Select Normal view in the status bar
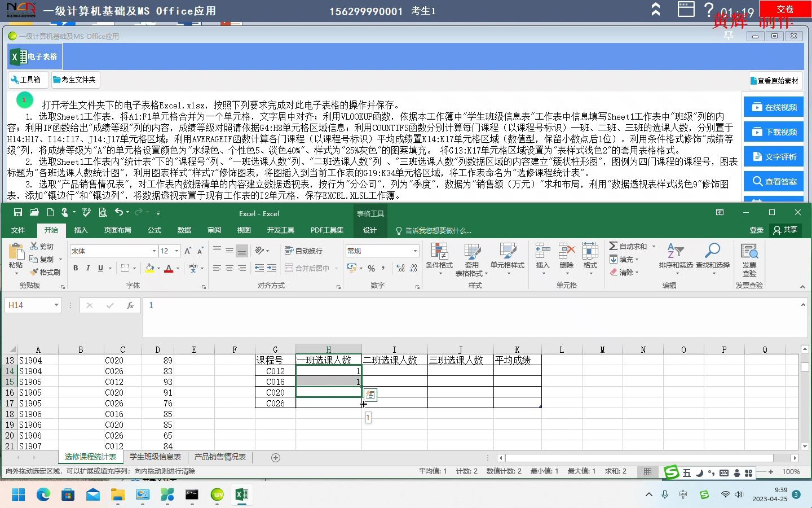The height and width of the screenshot is (508, 812). click(x=648, y=471)
